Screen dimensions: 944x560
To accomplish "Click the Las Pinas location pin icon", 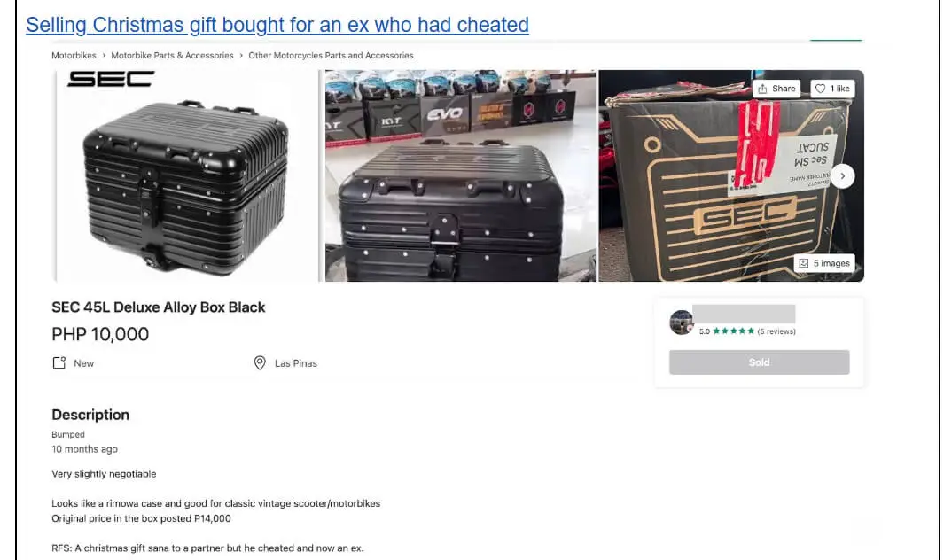I will click(260, 363).
